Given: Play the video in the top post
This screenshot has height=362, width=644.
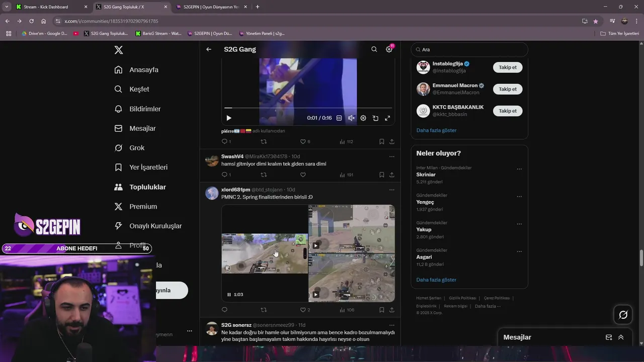Looking at the screenshot, I should click(229, 118).
